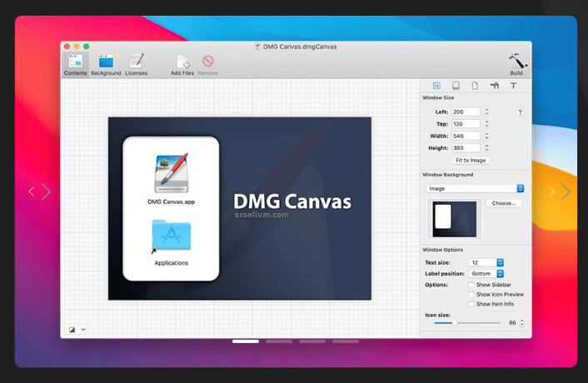
Task: Click the Width value field
Action: click(466, 136)
